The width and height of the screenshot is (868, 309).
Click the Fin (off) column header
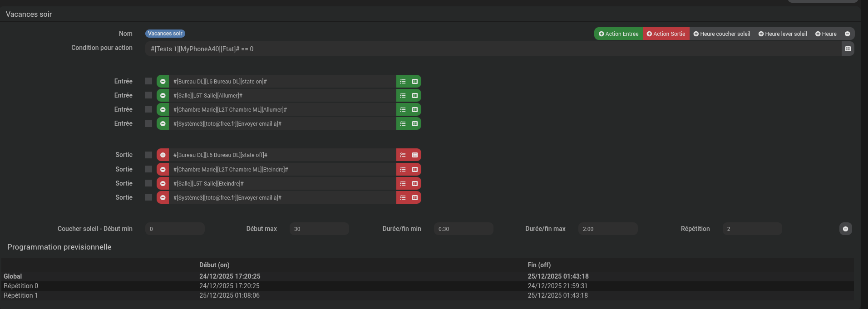(539, 265)
